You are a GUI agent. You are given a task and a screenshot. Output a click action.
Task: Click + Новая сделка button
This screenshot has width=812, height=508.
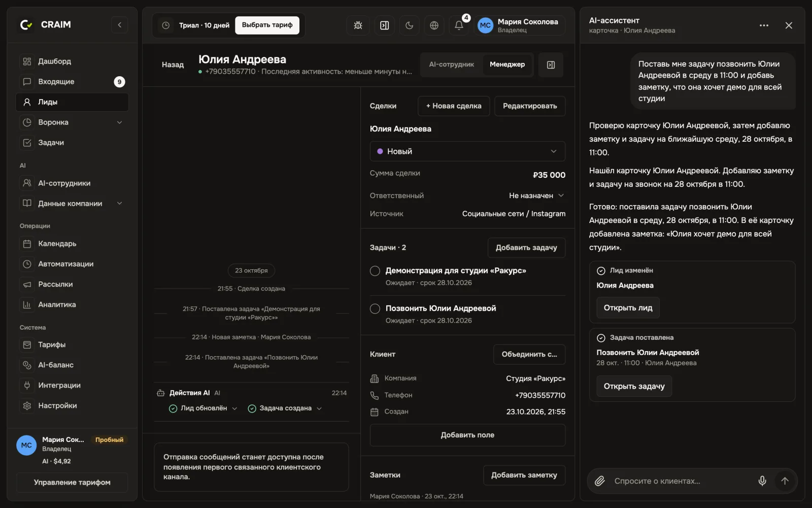coord(454,106)
